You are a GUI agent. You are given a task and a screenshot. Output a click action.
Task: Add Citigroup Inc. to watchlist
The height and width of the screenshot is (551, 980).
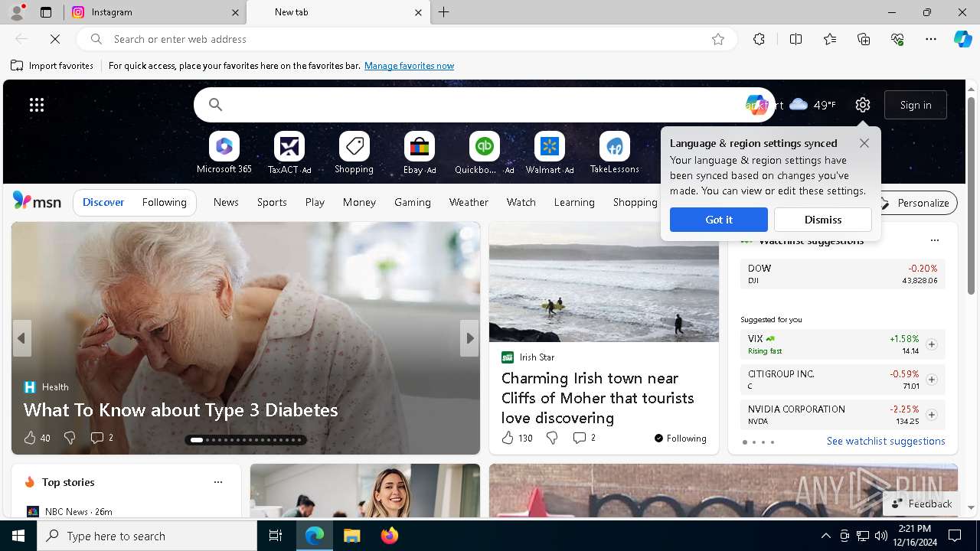click(931, 380)
